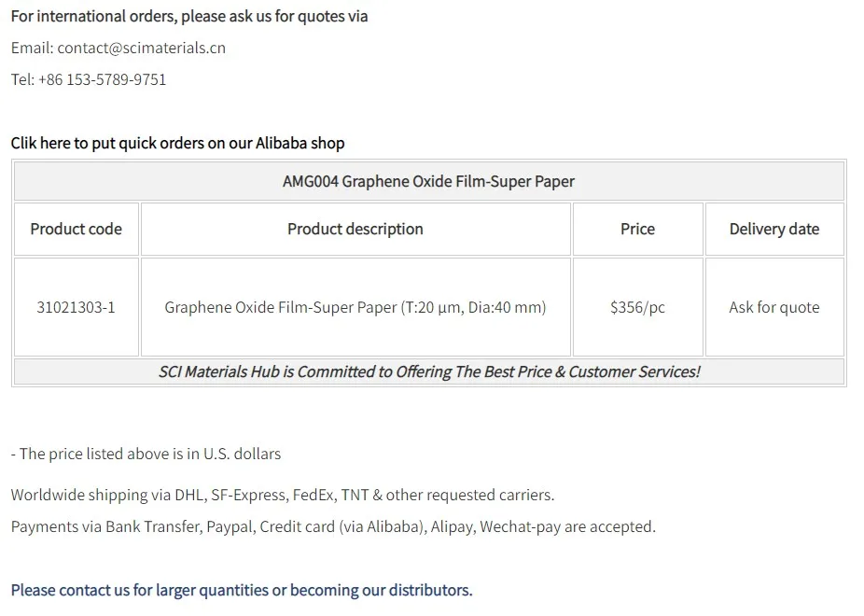
Task: Click the word TNT in shipping carriers
Action: click(355, 495)
